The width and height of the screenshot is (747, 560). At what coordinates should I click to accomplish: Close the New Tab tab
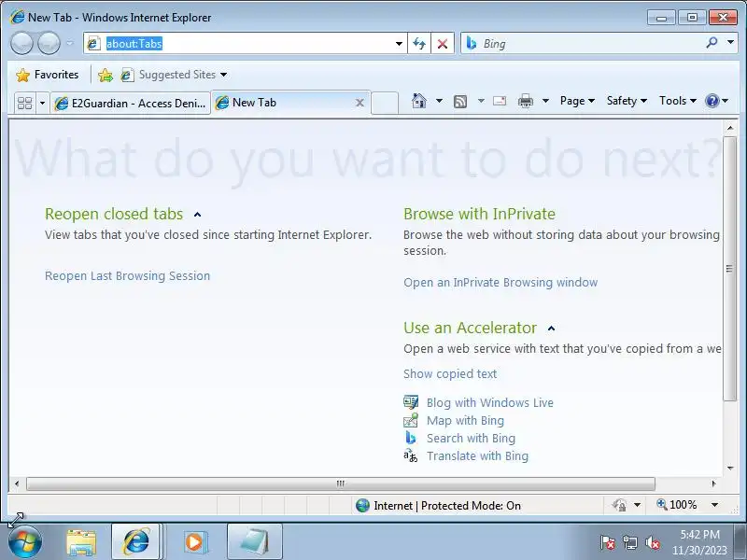point(360,103)
